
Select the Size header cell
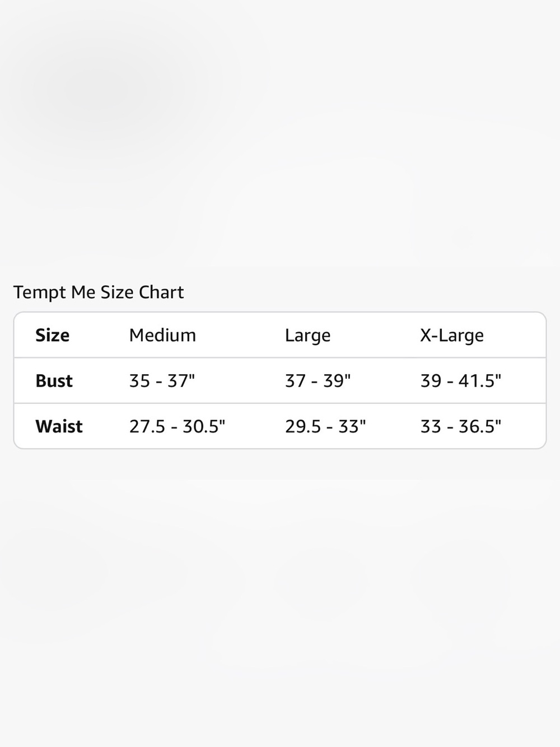pyautogui.click(x=53, y=335)
